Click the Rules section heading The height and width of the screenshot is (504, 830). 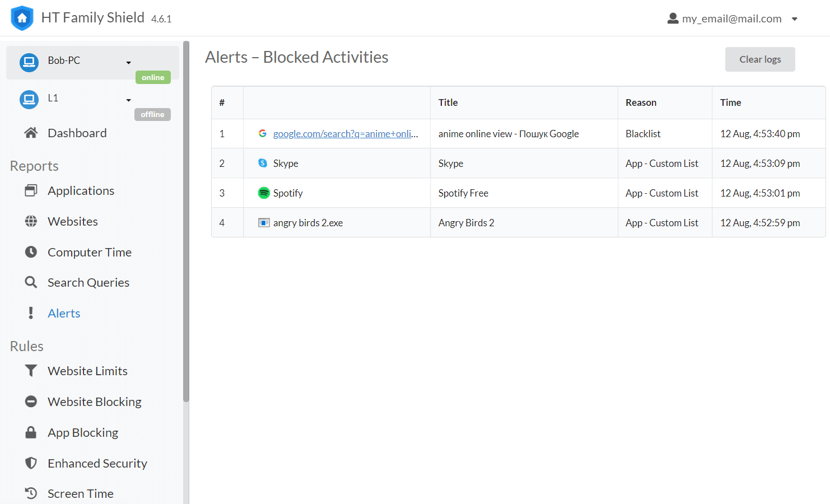coord(26,346)
